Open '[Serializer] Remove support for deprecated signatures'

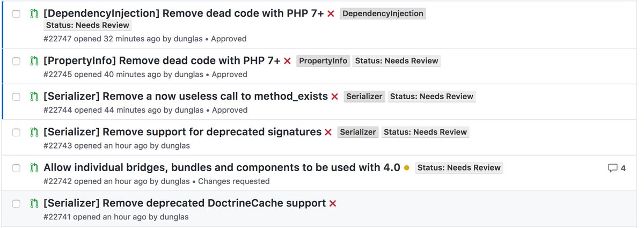(182, 132)
